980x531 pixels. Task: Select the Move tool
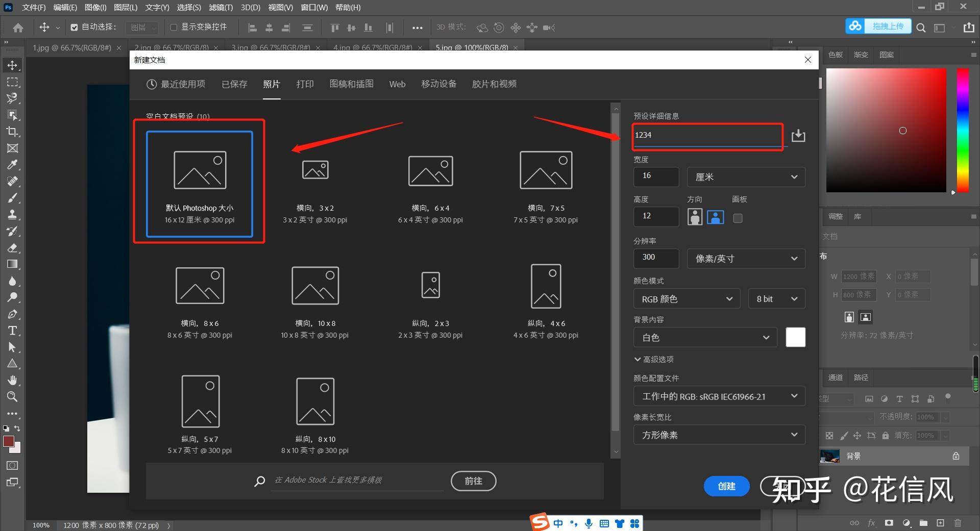click(x=13, y=65)
